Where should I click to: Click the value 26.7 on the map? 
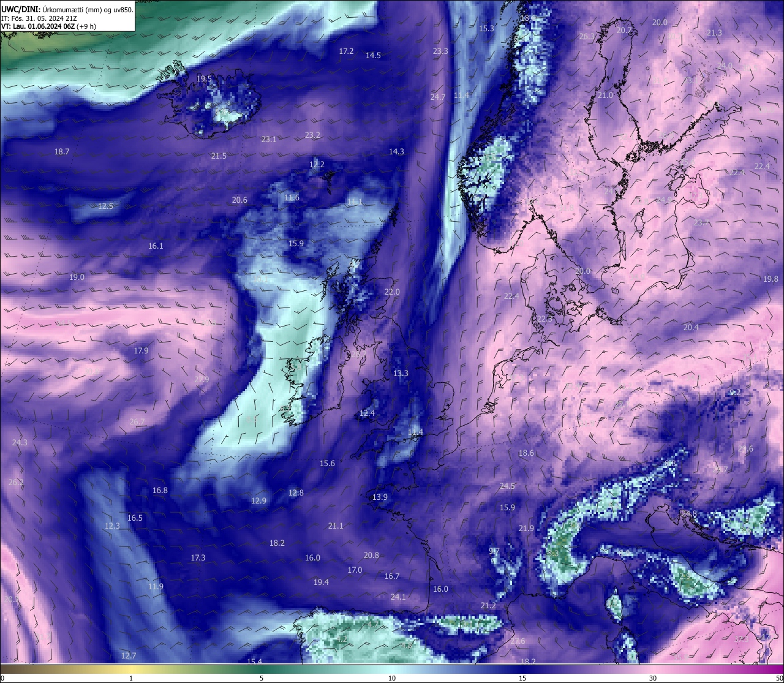pyautogui.click(x=137, y=422)
